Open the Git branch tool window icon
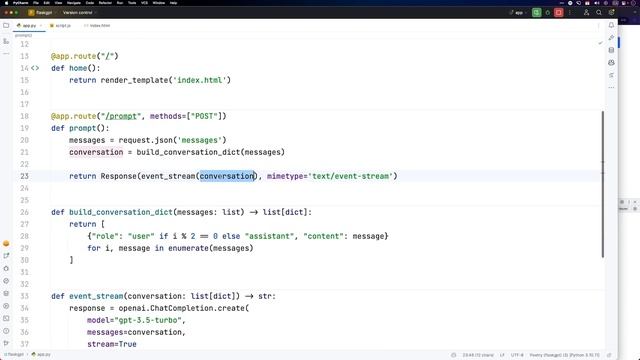The image size is (640, 360). pyautogui.click(x=6, y=343)
